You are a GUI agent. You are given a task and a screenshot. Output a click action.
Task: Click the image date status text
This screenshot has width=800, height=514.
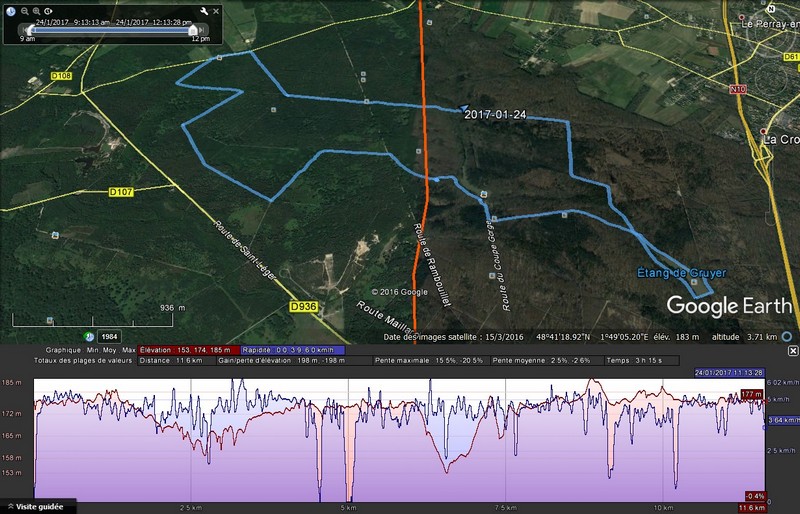pos(453,337)
